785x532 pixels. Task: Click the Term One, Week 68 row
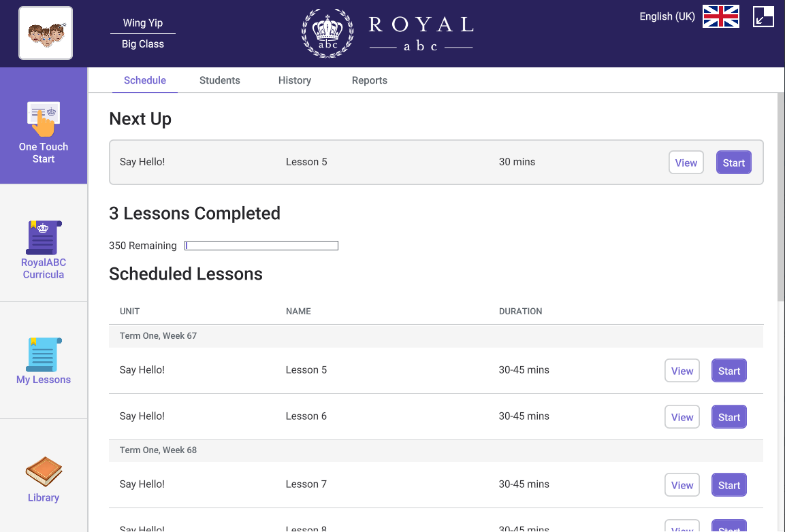pyautogui.click(x=436, y=450)
